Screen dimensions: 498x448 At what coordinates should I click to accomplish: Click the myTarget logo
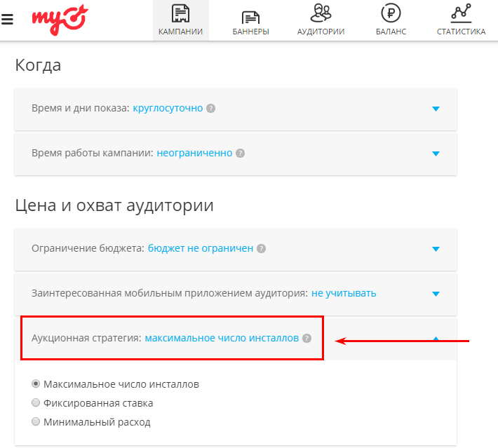click(x=60, y=20)
